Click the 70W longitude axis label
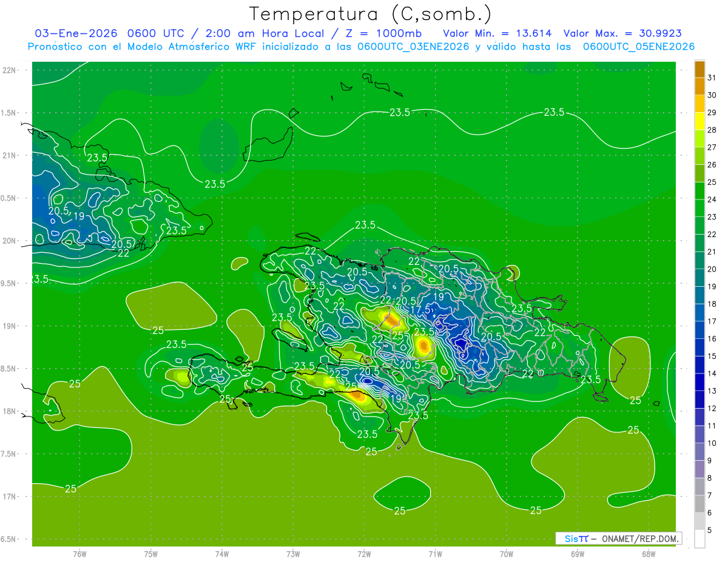 coord(507,554)
